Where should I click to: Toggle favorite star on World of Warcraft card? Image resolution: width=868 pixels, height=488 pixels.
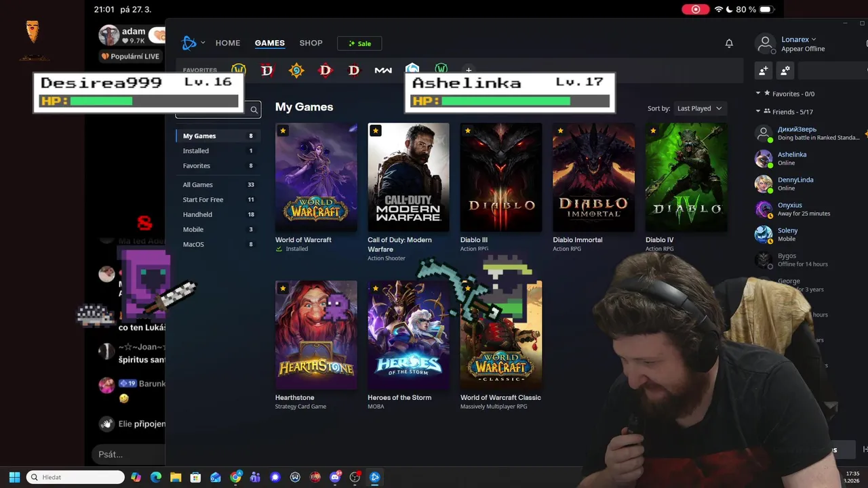(283, 131)
